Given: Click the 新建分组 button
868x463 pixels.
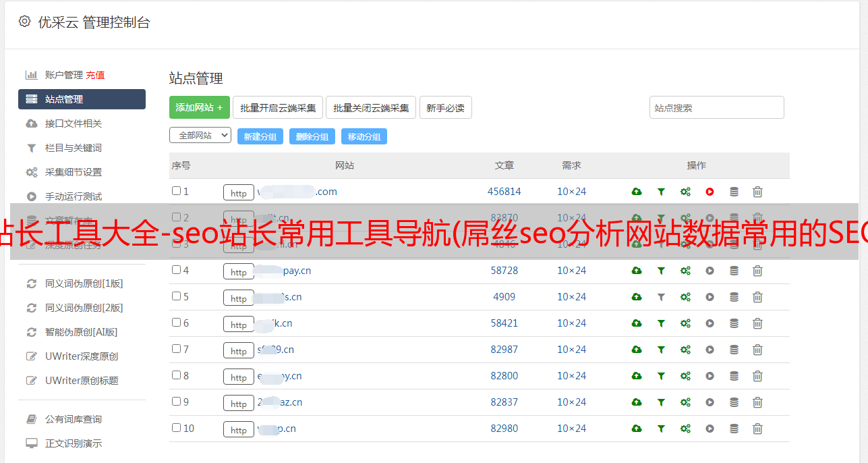Looking at the screenshot, I should (x=260, y=136).
